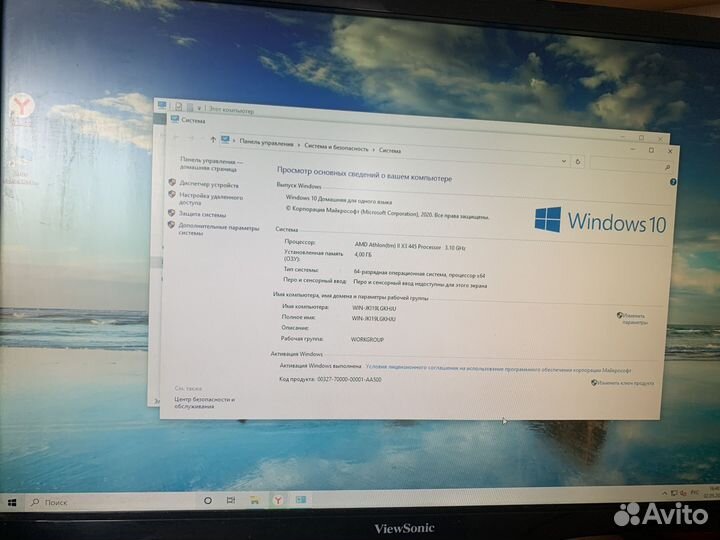The width and height of the screenshot is (720, 540).
Task: Open the Windows Start menu
Action: point(12,502)
